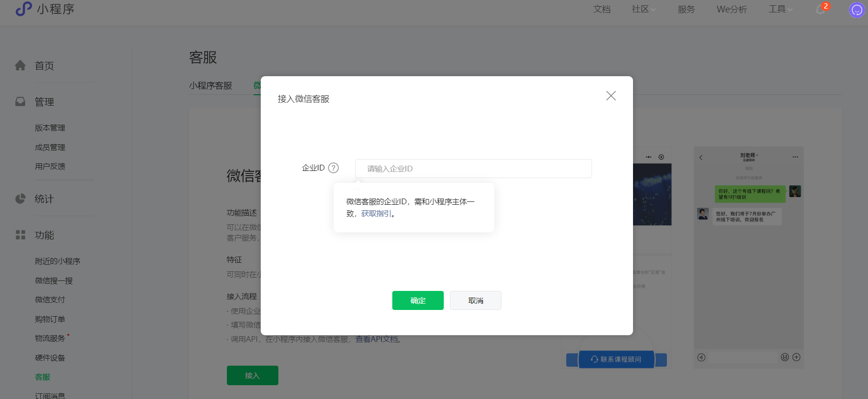Viewport: 868px width, 399px height.
Task: Click the 取消 button
Action: tap(476, 300)
